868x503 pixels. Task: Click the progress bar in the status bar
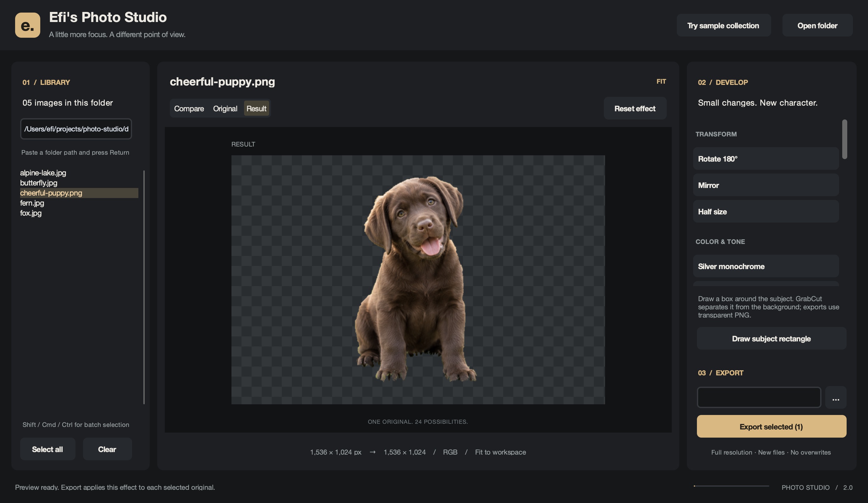(x=731, y=486)
